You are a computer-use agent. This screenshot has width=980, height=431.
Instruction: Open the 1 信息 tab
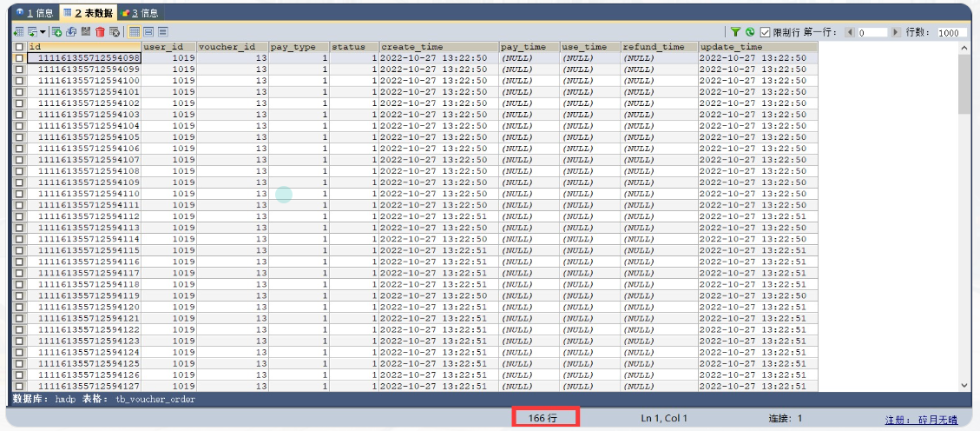tap(34, 12)
